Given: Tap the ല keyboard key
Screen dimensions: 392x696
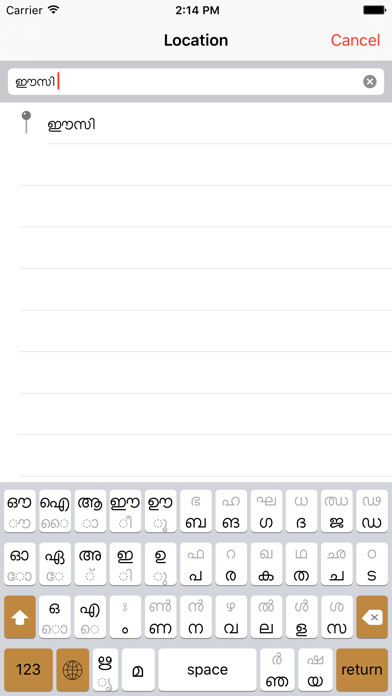Looking at the screenshot, I should [266, 617].
